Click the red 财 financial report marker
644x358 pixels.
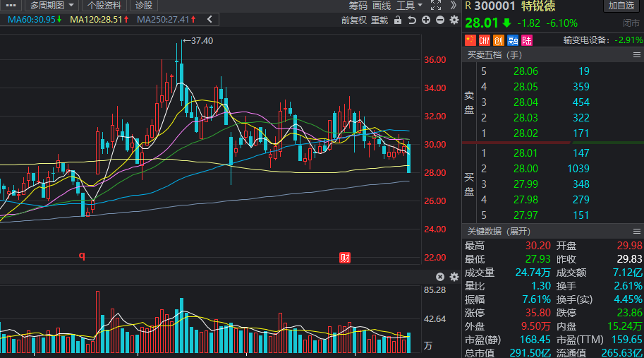[345, 257]
